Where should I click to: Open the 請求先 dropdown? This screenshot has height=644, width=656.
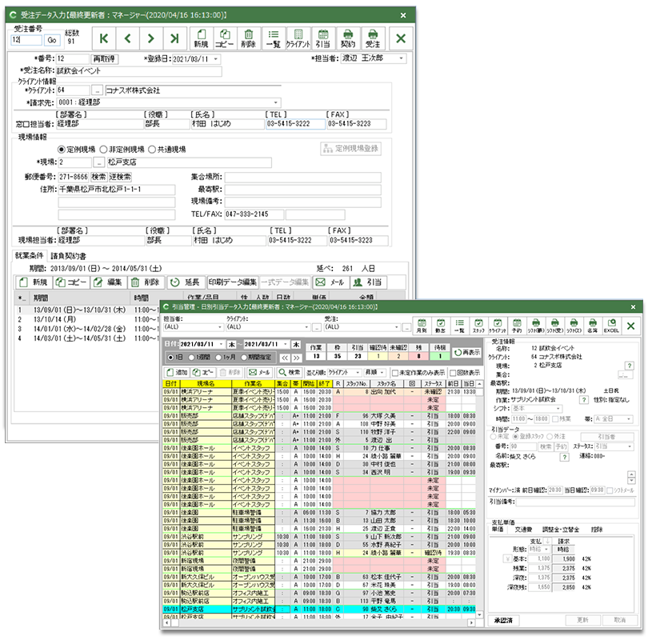click(277, 102)
